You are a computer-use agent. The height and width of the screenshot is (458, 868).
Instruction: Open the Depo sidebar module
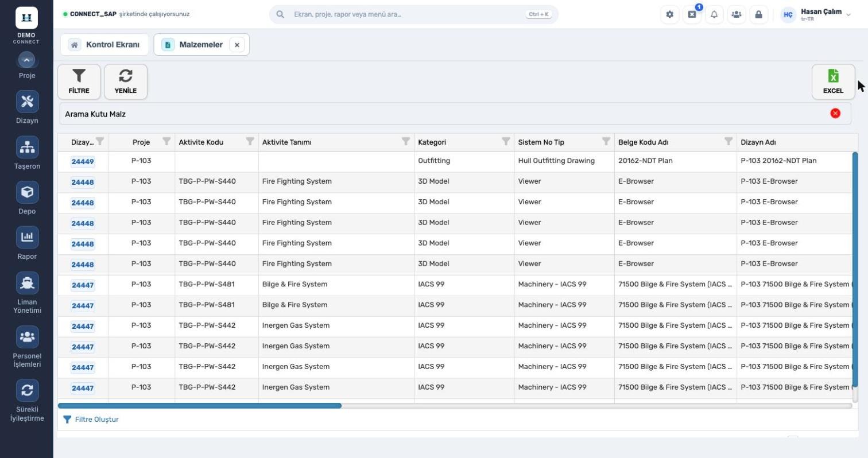[x=27, y=198]
